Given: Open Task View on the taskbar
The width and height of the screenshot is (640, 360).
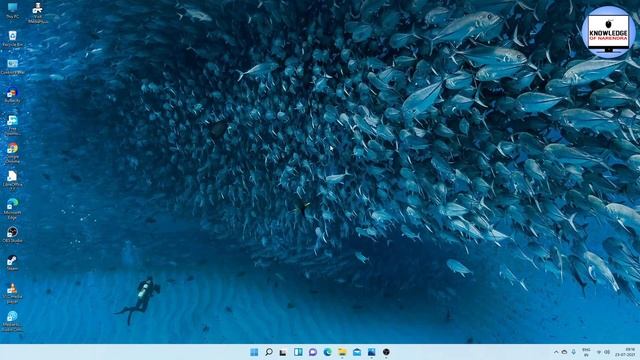Looking at the screenshot, I should tap(283, 352).
